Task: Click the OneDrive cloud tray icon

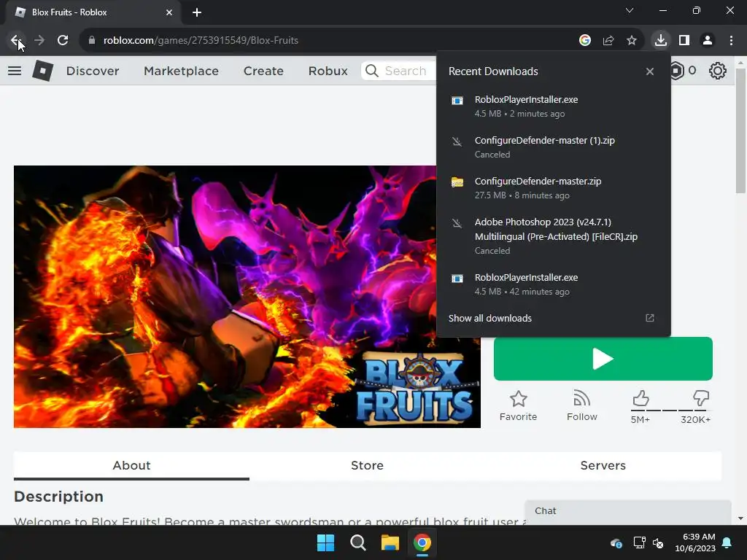Action: click(x=616, y=542)
